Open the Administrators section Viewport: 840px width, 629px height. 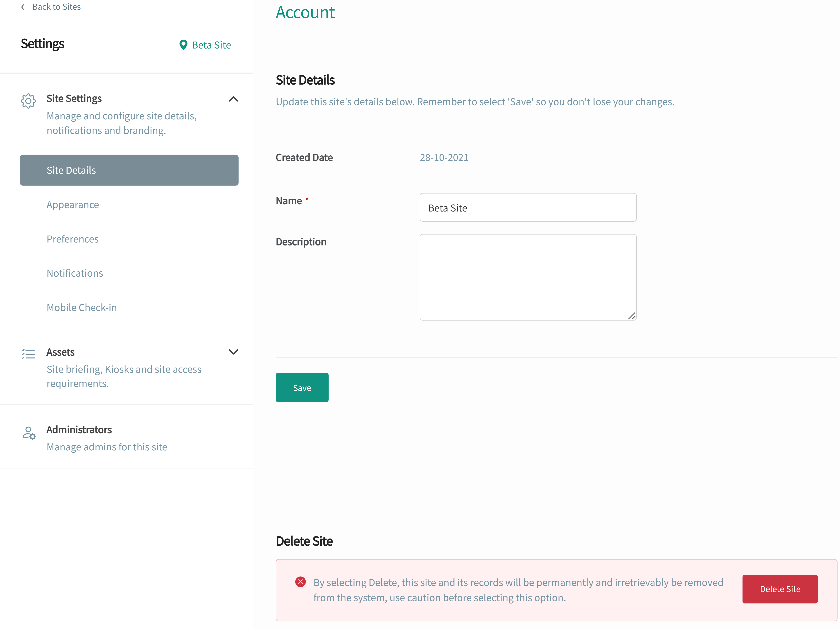[126, 437]
